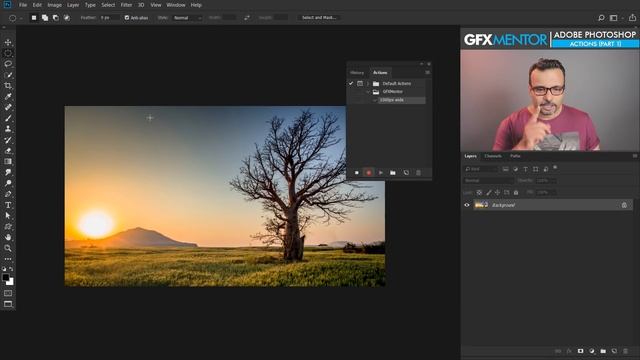Open the Window menu
This screenshot has width=640, height=360.
176,5
